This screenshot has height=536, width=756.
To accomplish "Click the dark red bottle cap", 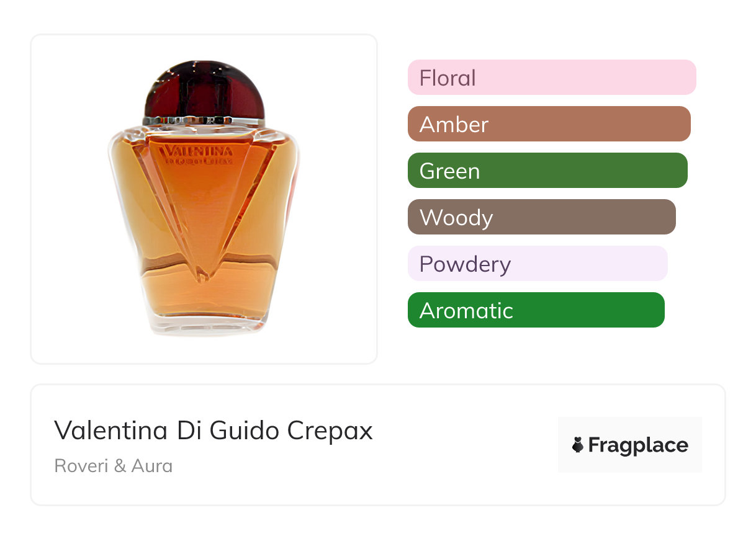I will point(204,90).
